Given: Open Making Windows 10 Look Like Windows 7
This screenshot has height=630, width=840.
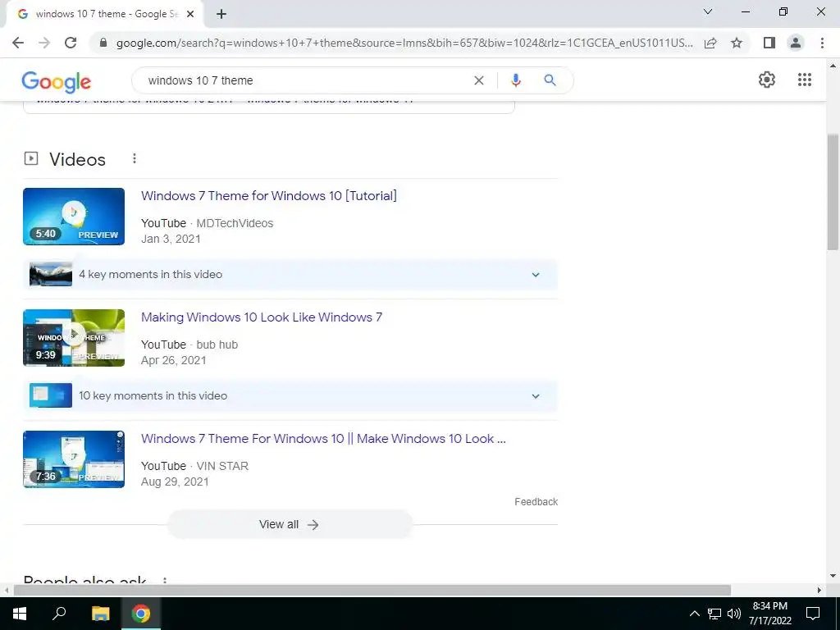Looking at the screenshot, I should click(x=262, y=317).
